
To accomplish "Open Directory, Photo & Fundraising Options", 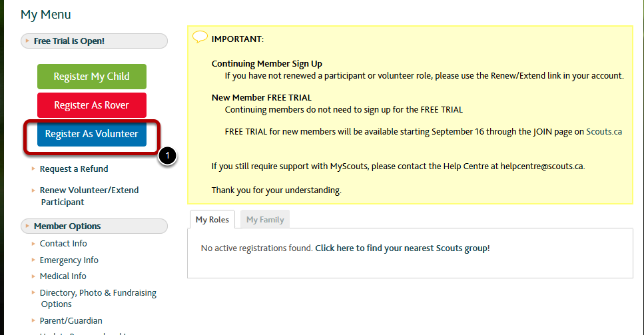I will (98, 298).
